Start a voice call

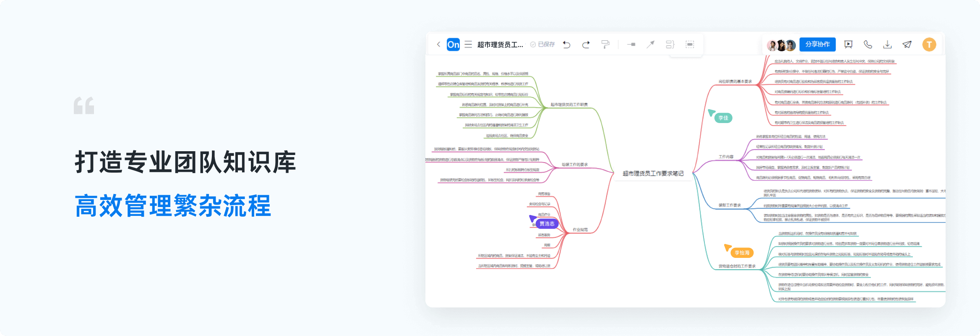868,45
